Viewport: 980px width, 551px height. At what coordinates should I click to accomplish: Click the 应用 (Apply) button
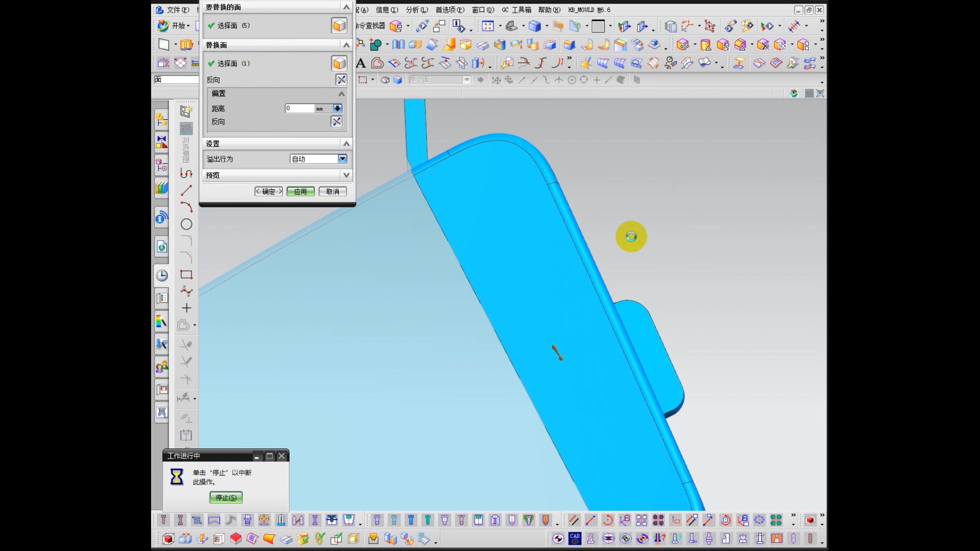point(300,191)
